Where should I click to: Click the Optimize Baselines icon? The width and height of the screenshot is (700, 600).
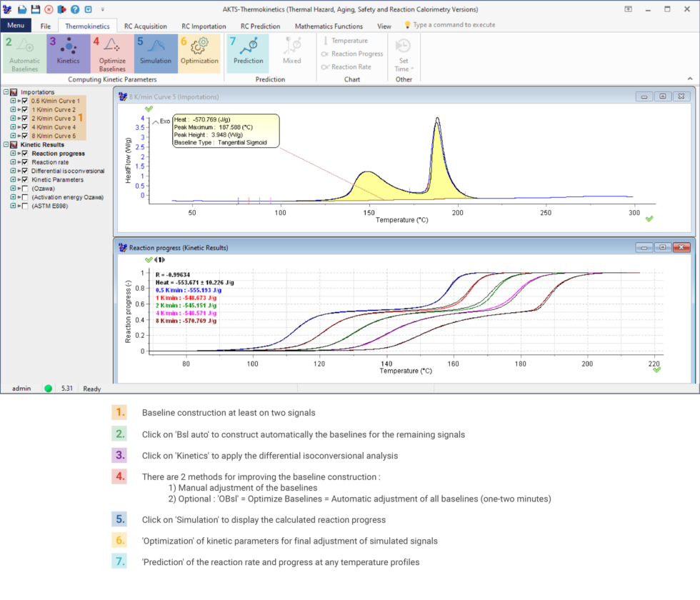point(111,52)
